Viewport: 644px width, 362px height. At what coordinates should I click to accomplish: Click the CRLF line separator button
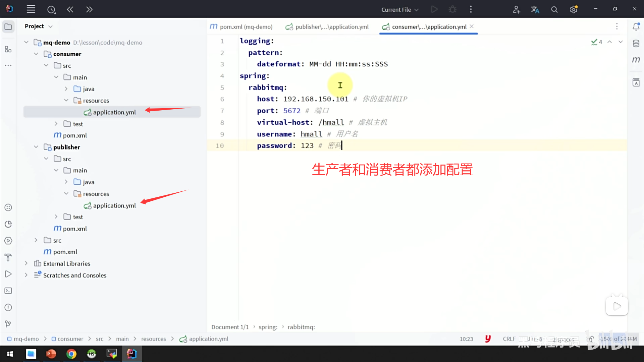point(509,339)
